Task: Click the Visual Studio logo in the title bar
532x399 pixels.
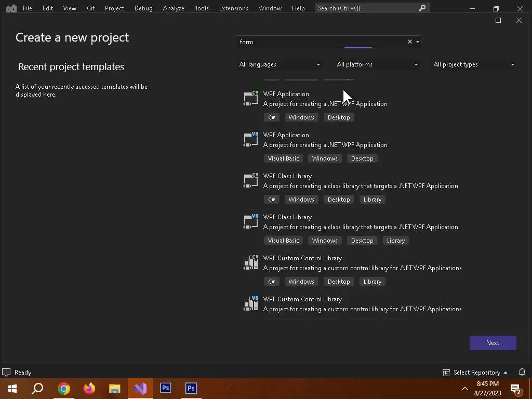Action: [x=11, y=8]
